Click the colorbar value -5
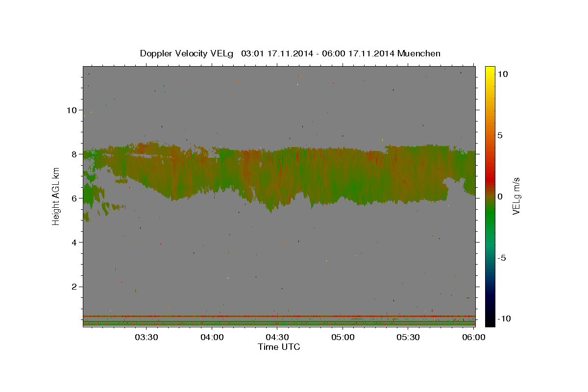588x392 pixels. (x=502, y=258)
